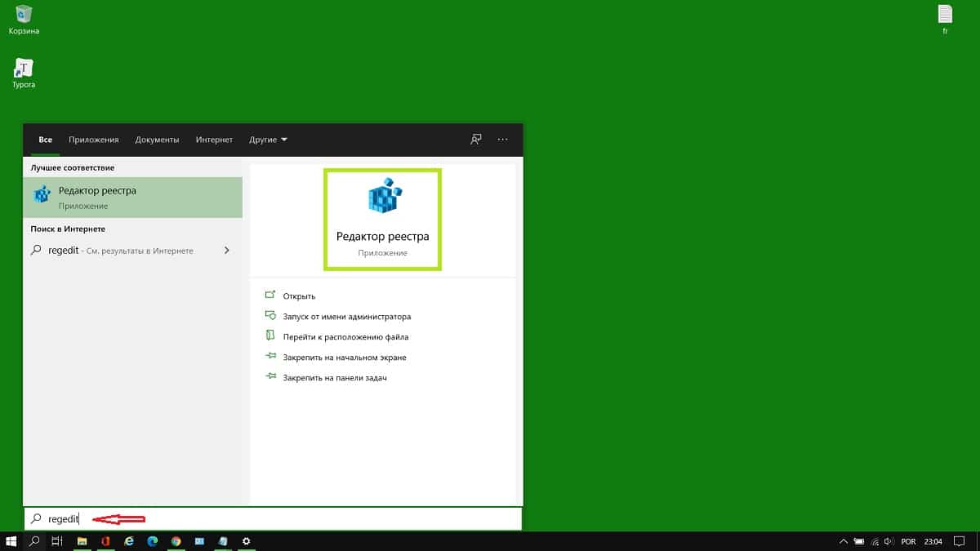The width and height of the screenshot is (980, 551).
Task: Switch to the Приложения tab
Action: (94, 140)
